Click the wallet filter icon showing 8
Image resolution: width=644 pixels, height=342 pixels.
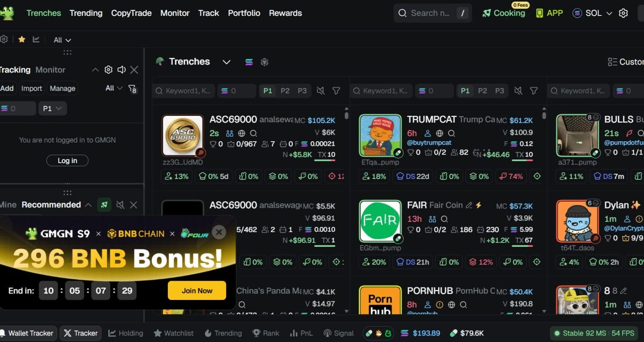(x=132, y=89)
